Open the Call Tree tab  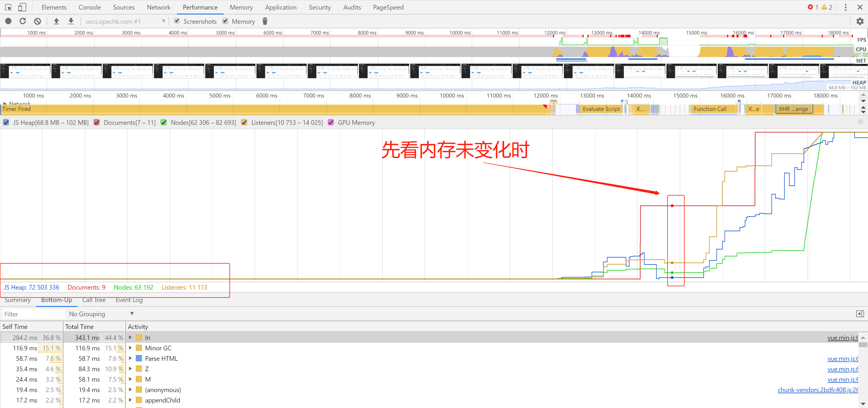(94, 299)
